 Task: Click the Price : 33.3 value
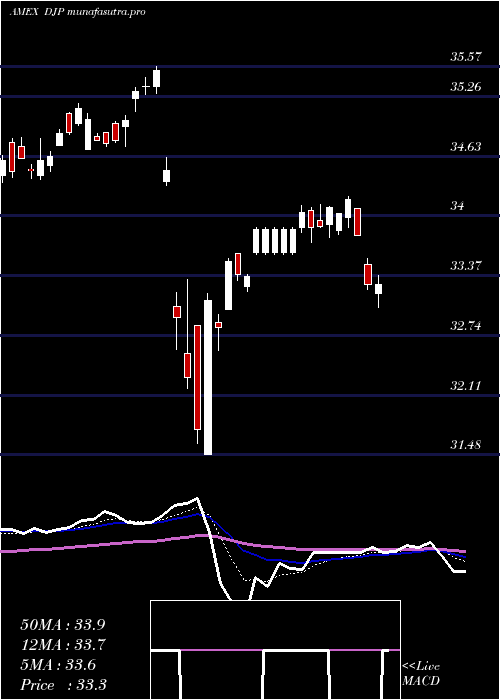(63, 685)
